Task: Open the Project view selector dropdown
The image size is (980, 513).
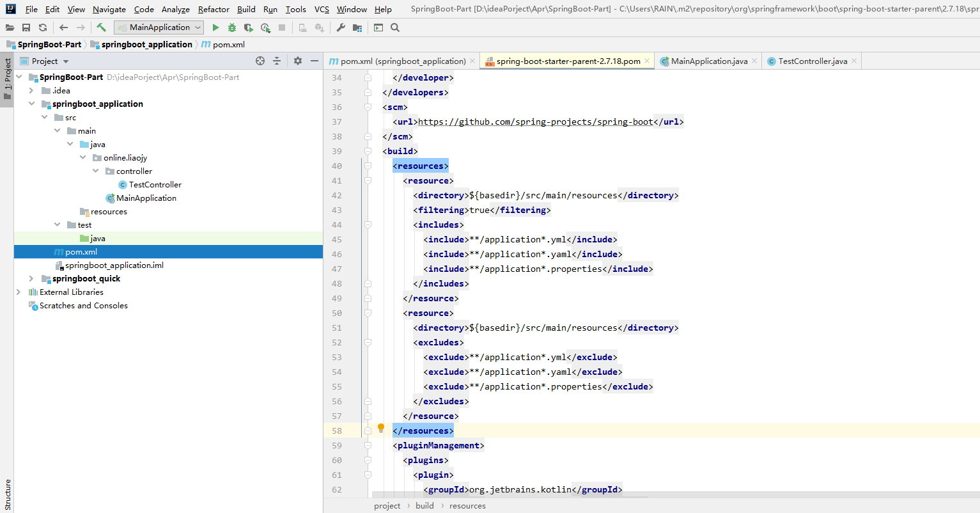Action: 66,61
